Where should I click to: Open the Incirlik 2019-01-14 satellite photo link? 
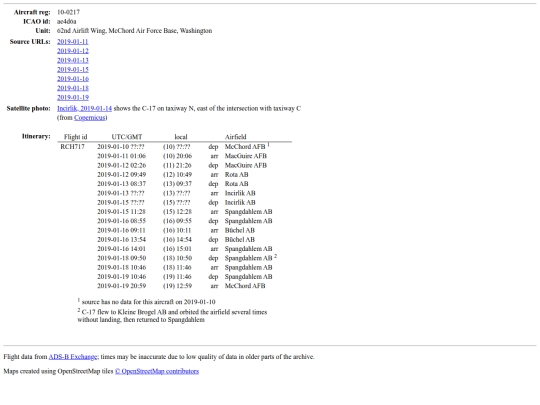(x=84, y=108)
